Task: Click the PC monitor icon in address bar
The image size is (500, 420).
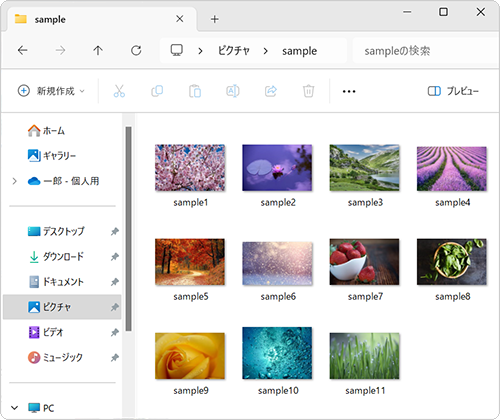Action: 177,50
